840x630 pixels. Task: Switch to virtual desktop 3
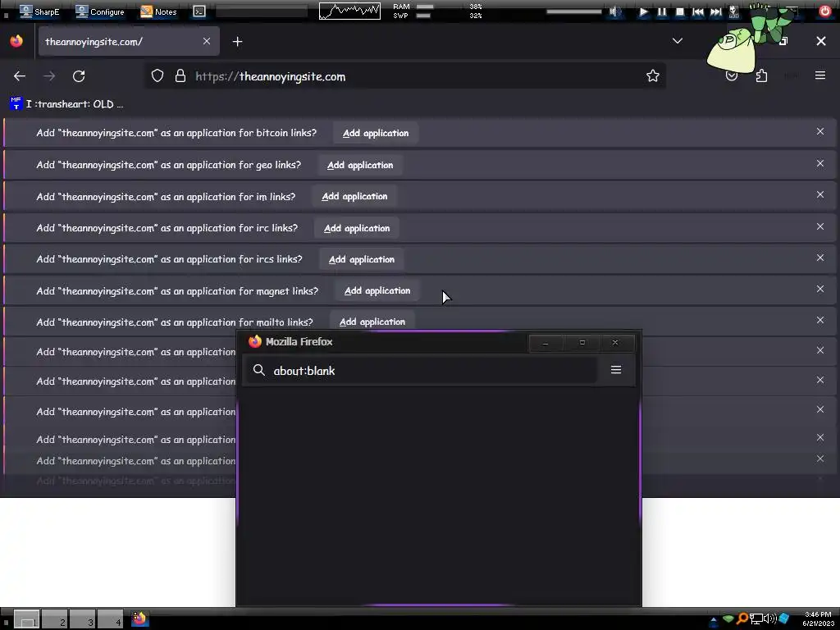[83, 619]
